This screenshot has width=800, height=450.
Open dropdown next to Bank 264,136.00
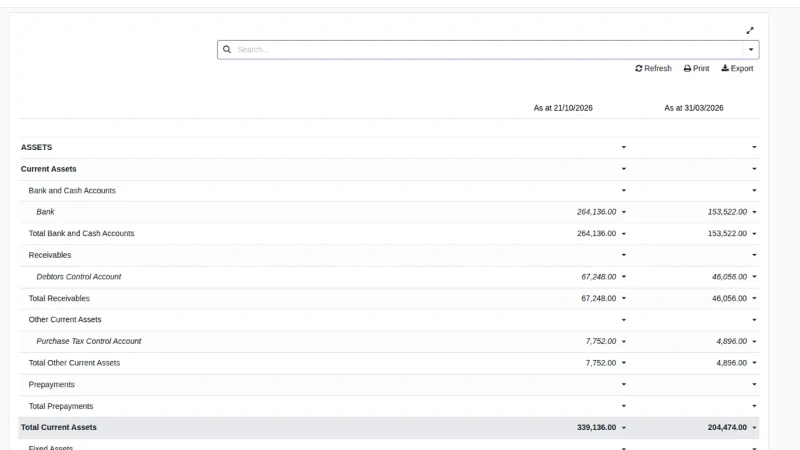623,212
